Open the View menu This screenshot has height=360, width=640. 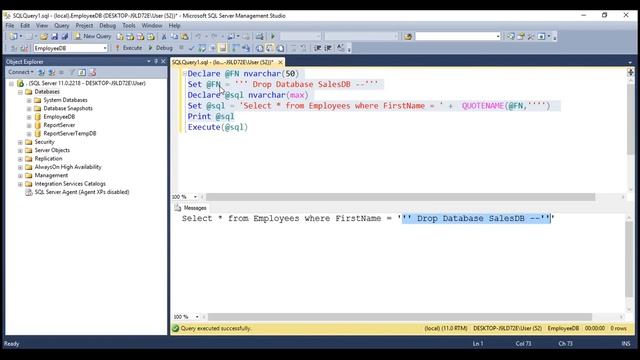tap(42, 25)
